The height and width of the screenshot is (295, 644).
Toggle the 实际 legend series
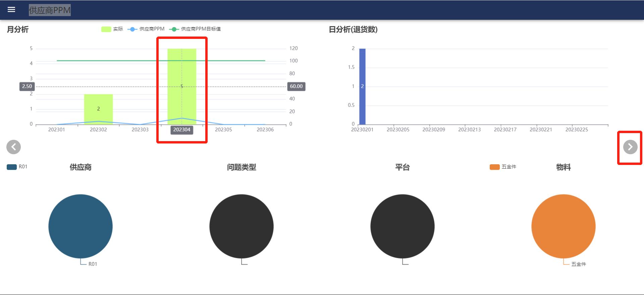click(x=112, y=29)
